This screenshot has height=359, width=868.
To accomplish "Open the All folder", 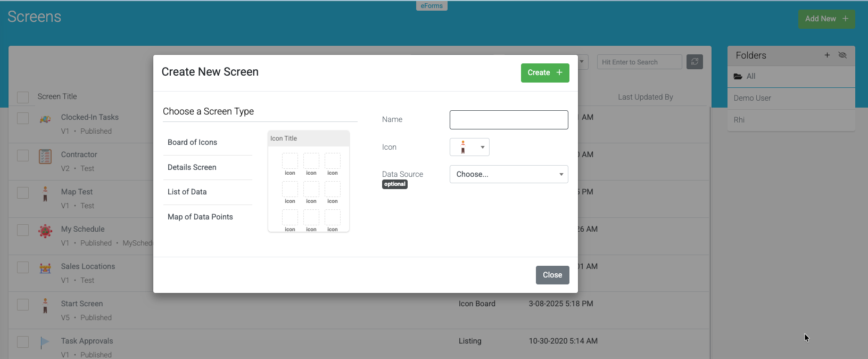I will tap(791, 77).
